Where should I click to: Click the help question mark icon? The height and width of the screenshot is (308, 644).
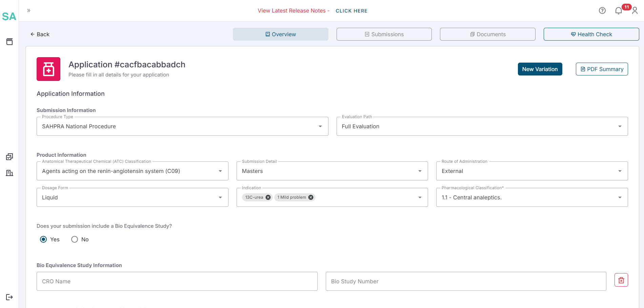pyautogui.click(x=602, y=10)
